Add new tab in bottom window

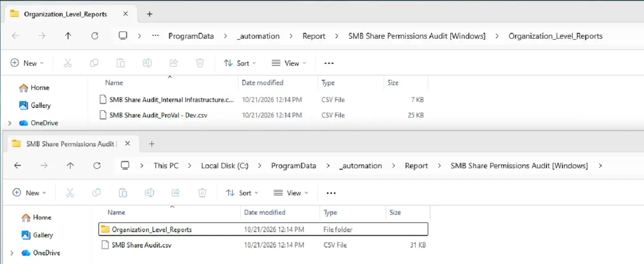pos(152,144)
